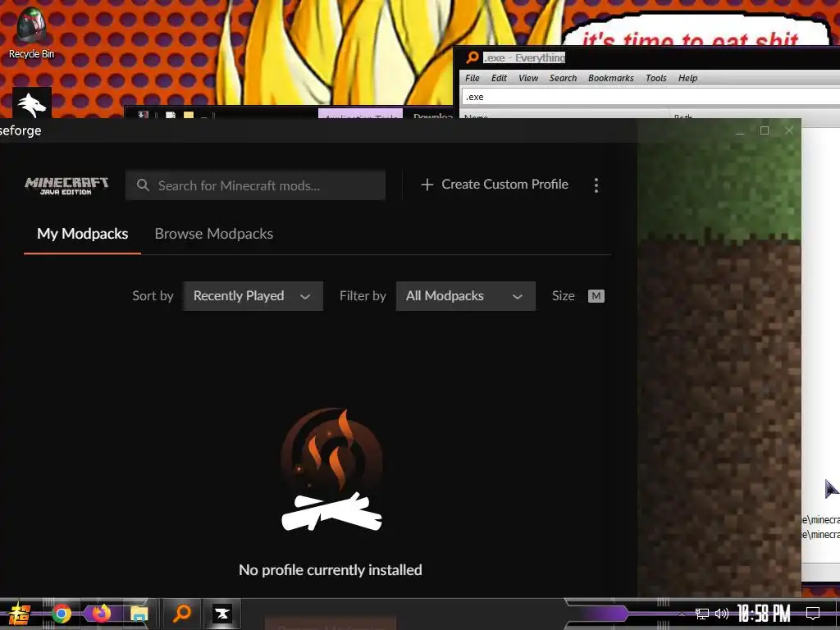The height and width of the screenshot is (630, 840).
Task: Switch to My Modpacks tab
Action: (83, 234)
